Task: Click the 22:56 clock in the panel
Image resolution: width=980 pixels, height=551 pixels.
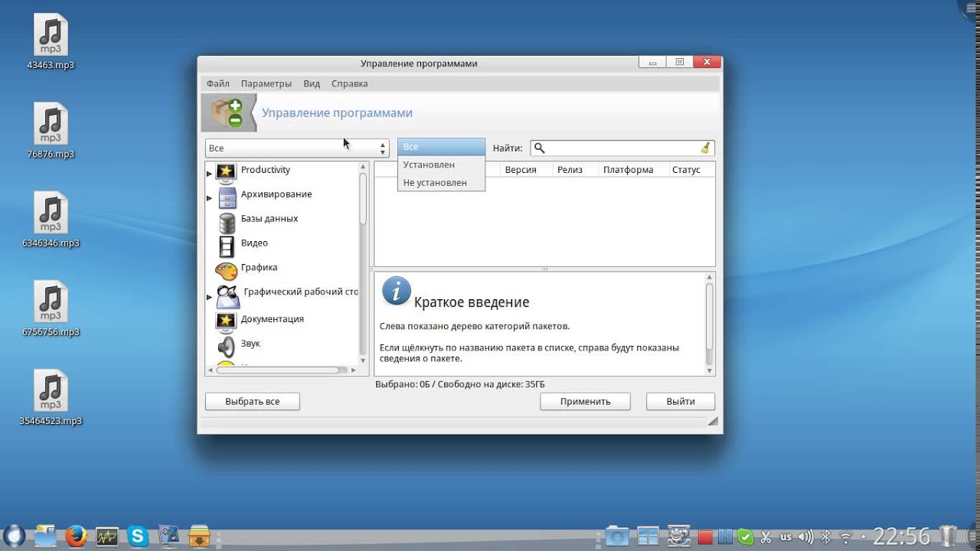Action: tap(902, 536)
